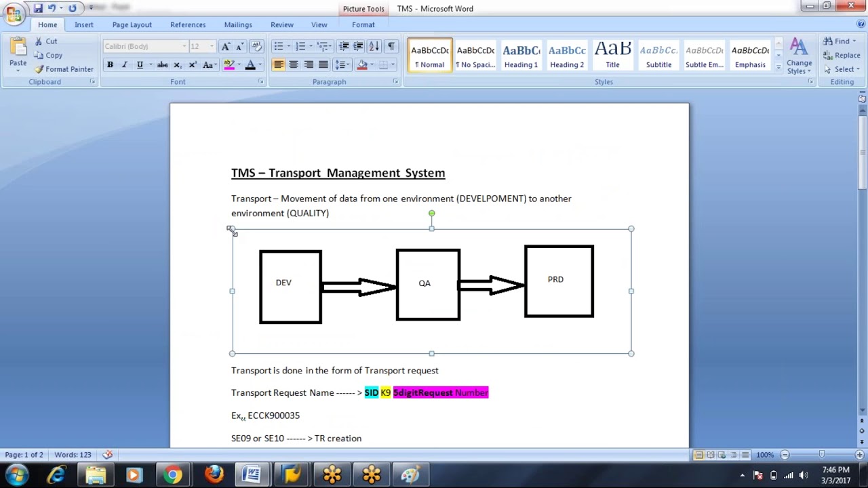Expand the Paragraph dialog launcher
The image size is (868, 488).
[x=395, y=82]
